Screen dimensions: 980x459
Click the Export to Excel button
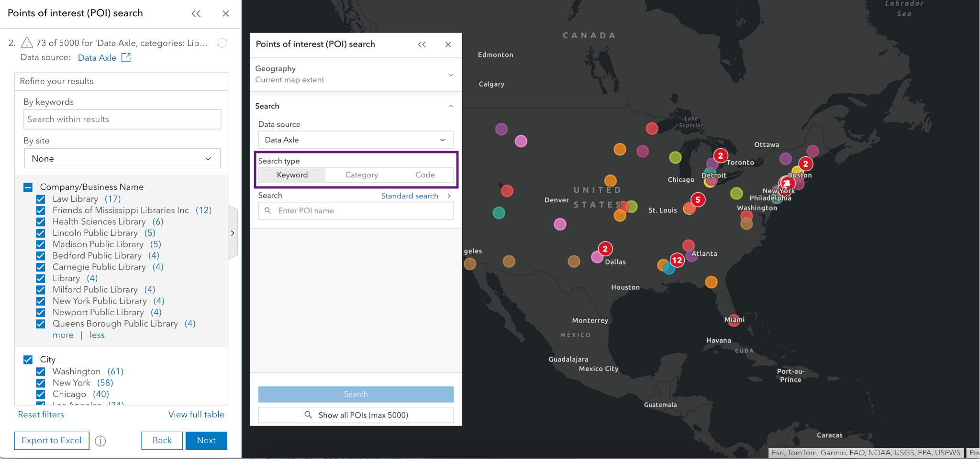coord(52,440)
